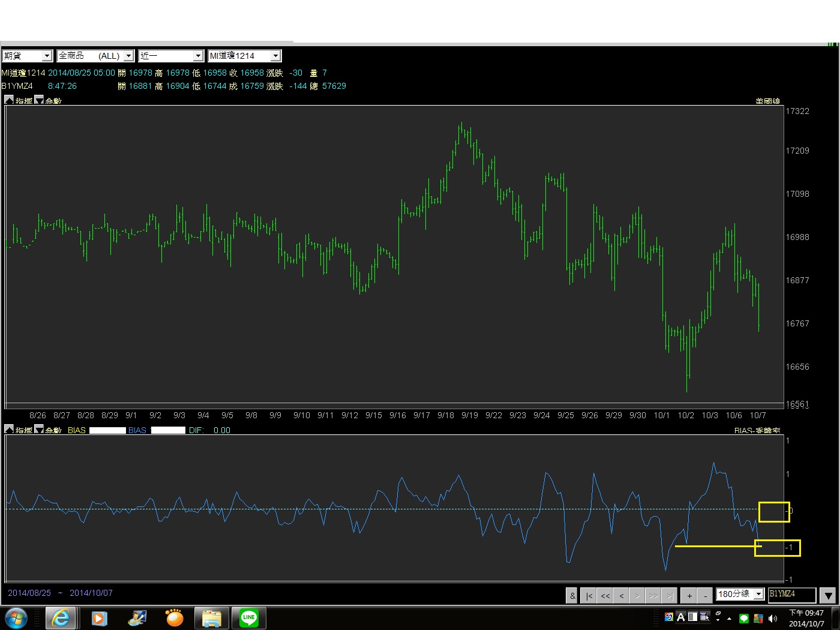Jump to first bar with |< button
Screen dimensions: 840x630
589,595
